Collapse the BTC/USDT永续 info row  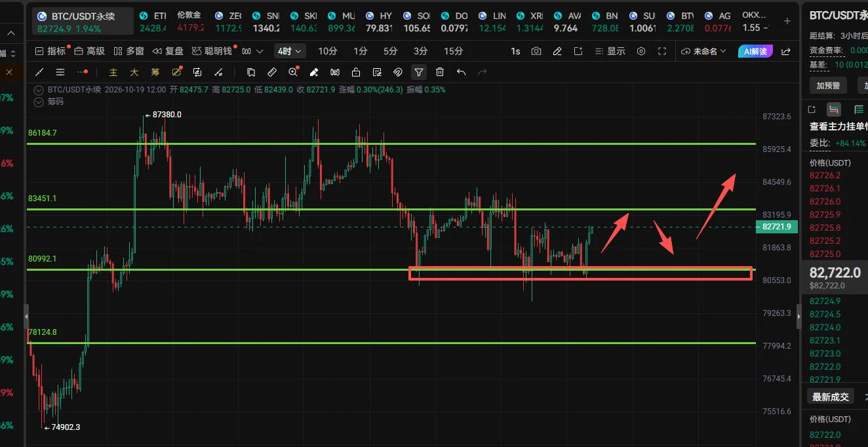point(38,90)
